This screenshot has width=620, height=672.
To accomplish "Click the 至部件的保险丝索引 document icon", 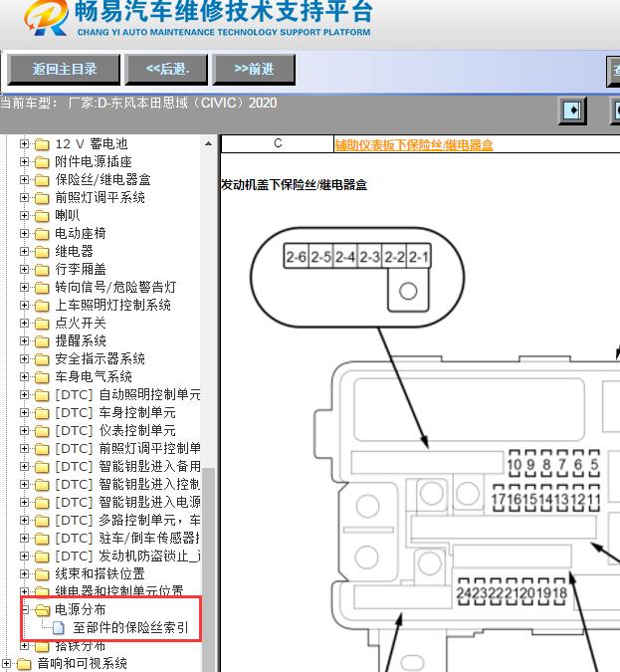I will point(59,628).
